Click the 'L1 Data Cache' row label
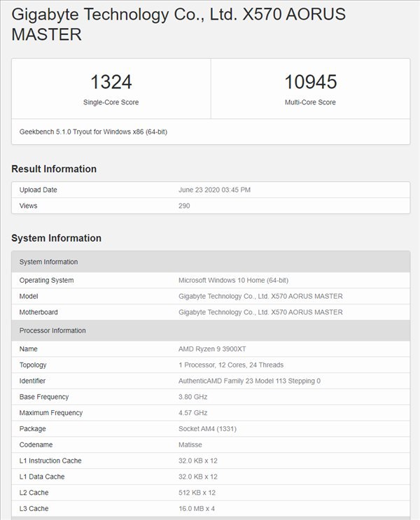The image size is (420, 520). pos(42,476)
